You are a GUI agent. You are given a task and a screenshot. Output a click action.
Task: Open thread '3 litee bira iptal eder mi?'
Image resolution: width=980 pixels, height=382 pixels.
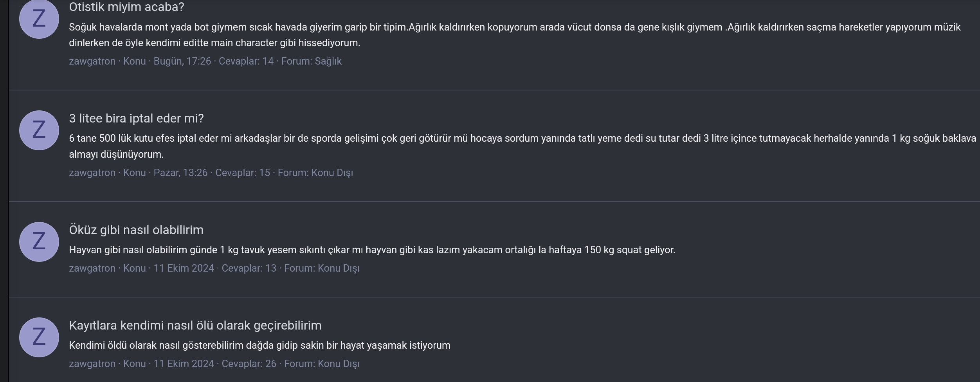(136, 118)
